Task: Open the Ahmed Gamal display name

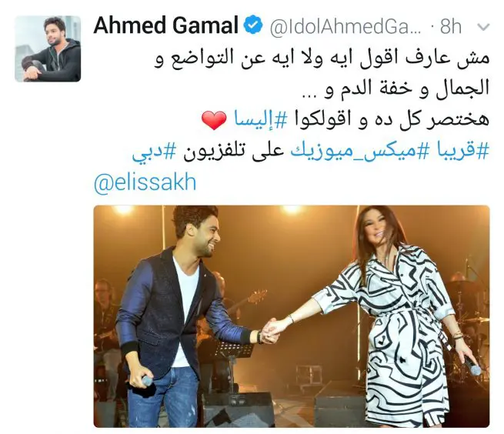Action: [x=166, y=25]
